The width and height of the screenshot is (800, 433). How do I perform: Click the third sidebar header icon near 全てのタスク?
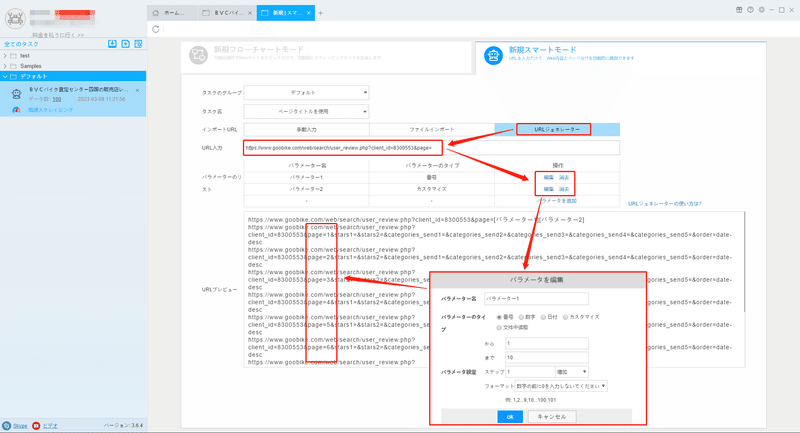point(138,44)
